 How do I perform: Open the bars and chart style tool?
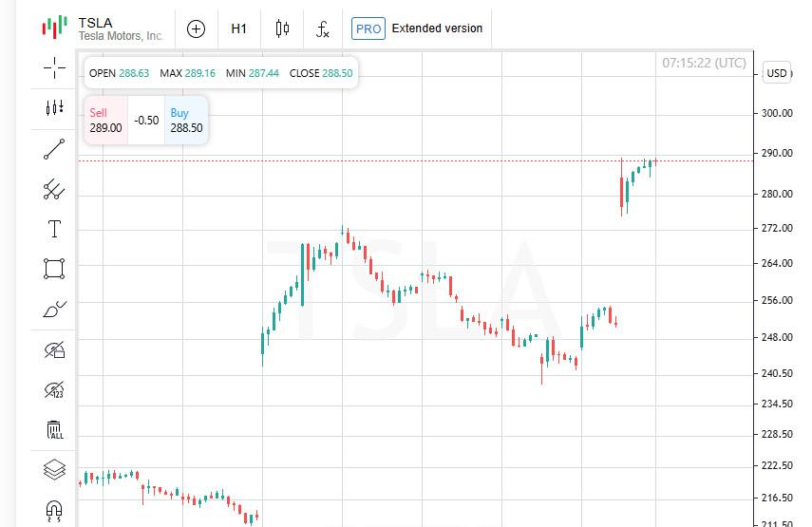(x=54, y=107)
